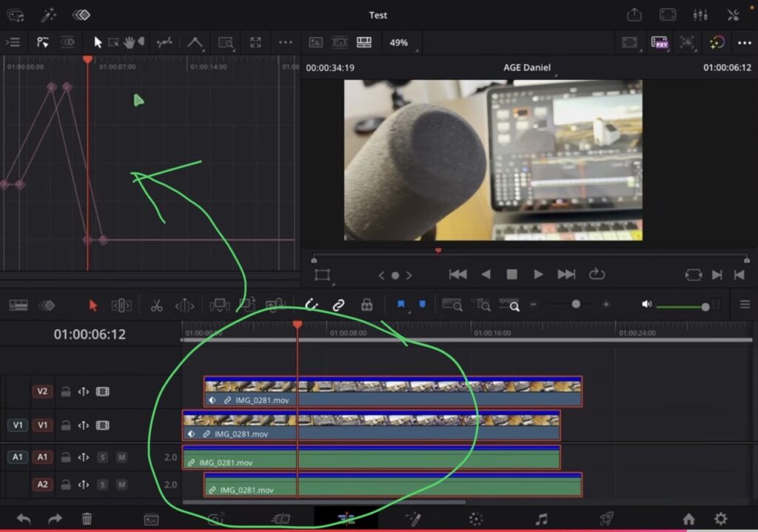758x532 pixels.
Task: Stop viewer playback
Action: (512, 275)
